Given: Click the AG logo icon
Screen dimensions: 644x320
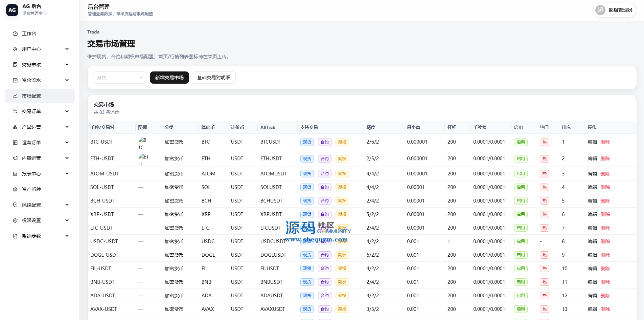Looking at the screenshot, I should [x=12, y=10].
